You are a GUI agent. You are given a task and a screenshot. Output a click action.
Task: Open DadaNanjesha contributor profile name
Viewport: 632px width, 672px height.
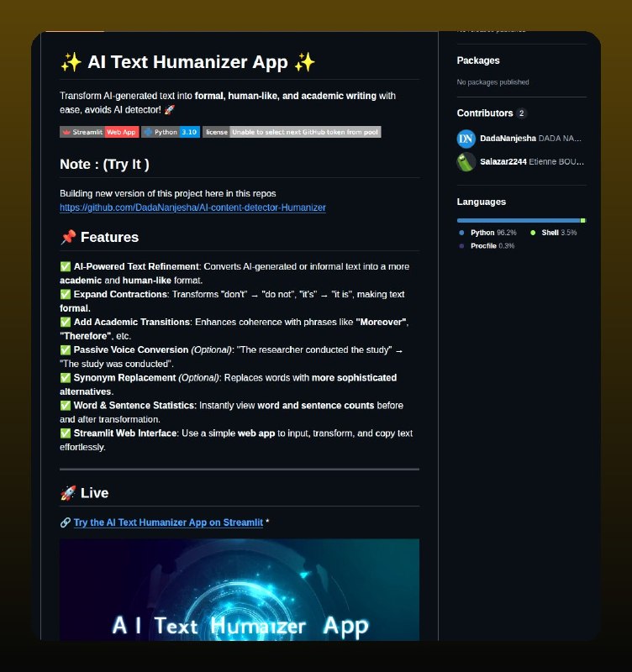pyautogui.click(x=508, y=139)
